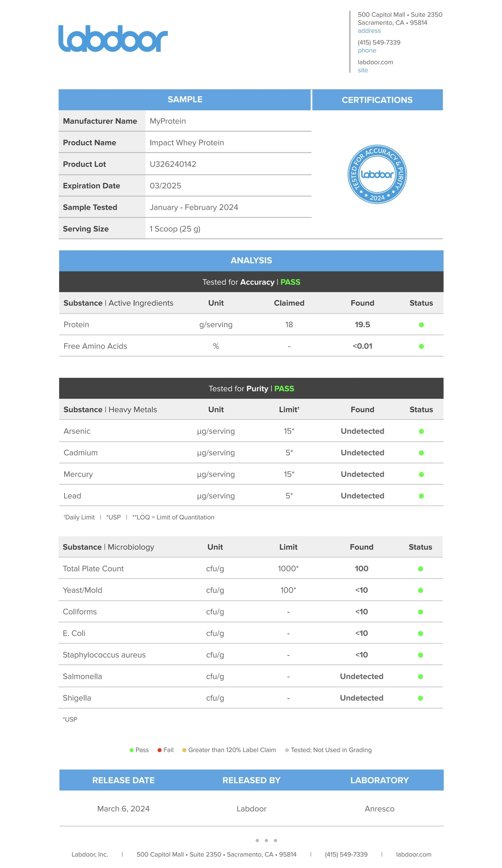Click the red Fail legend dot
This screenshot has width=502, height=868.
tap(159, 750)
